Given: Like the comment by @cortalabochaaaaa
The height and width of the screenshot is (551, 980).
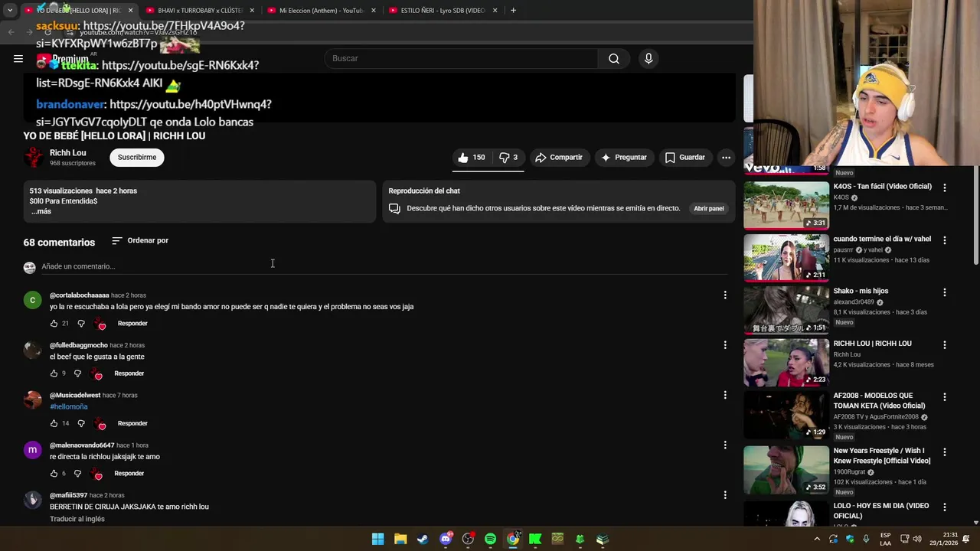Looking at the screenshot, I should point(54,324).
